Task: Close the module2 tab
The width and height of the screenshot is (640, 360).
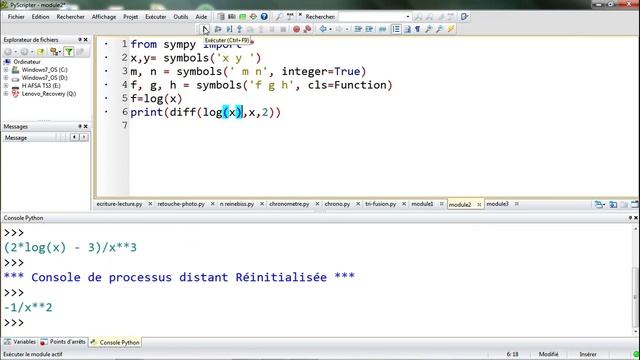Action: [x=479, y=204]
